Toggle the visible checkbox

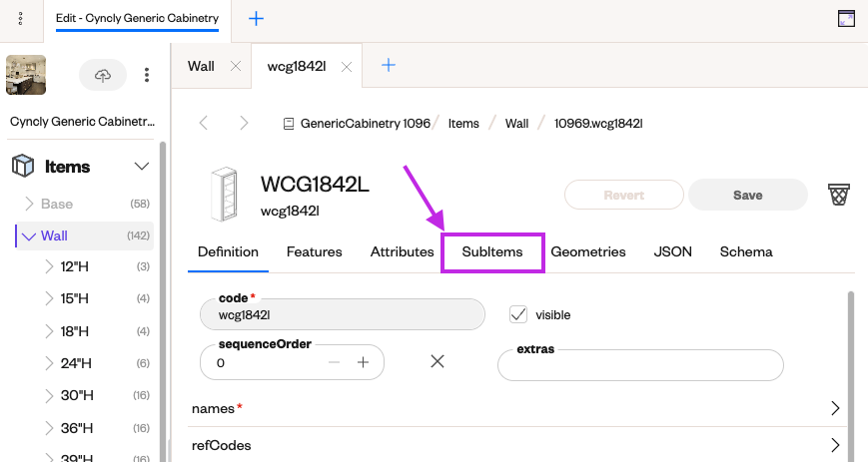pos(518,315)
